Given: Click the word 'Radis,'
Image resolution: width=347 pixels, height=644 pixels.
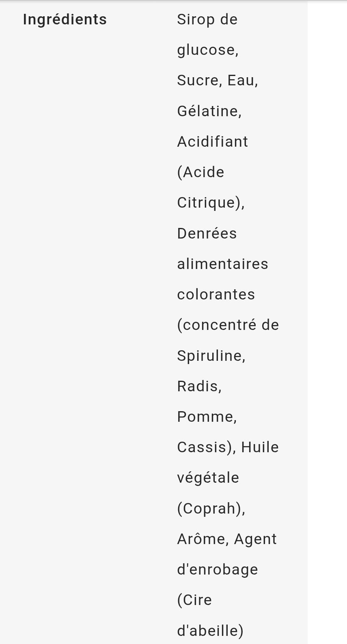Looking at the screenshot, I should (199, 386).
